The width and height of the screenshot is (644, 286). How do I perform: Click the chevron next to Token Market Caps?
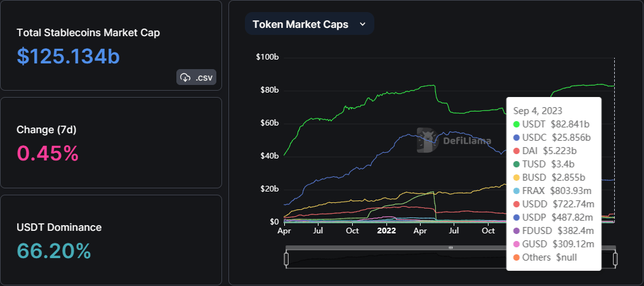[x=363, y=24]
